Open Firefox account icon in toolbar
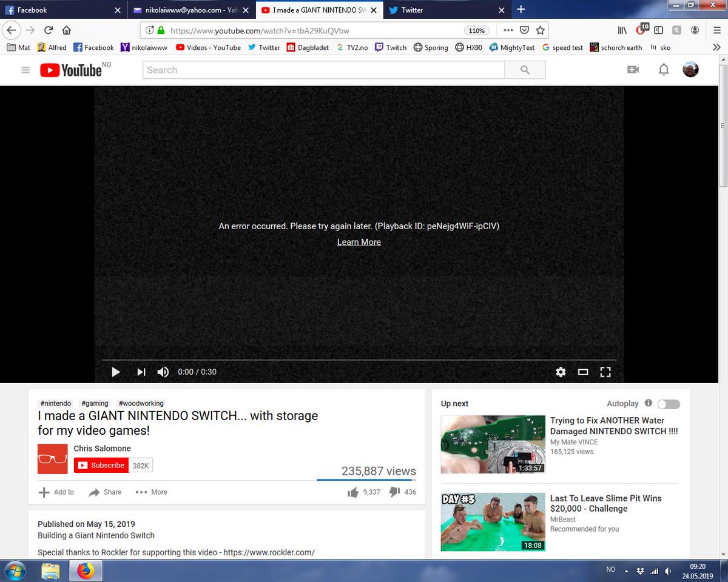728x582 pixels. point(695,30)
